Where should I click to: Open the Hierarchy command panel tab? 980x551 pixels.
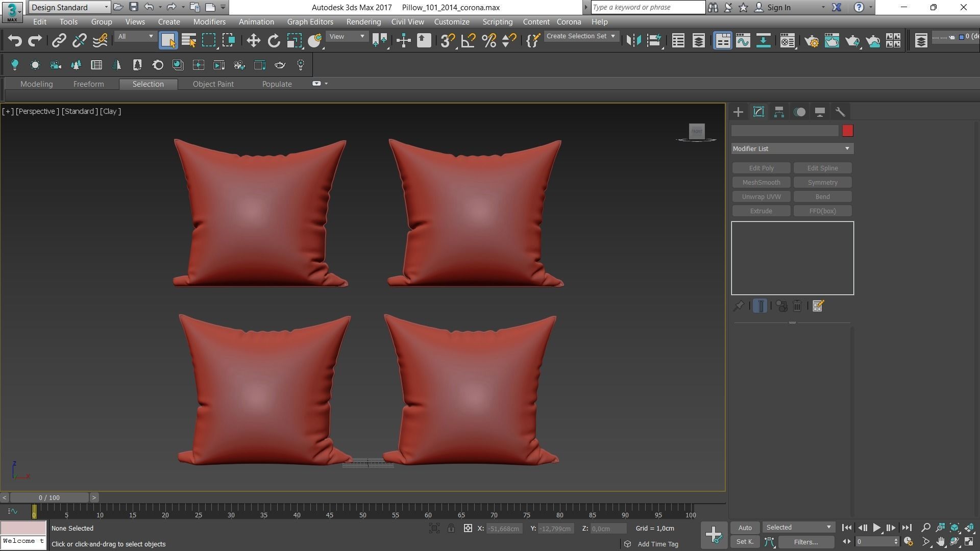[x=779, y=112]
